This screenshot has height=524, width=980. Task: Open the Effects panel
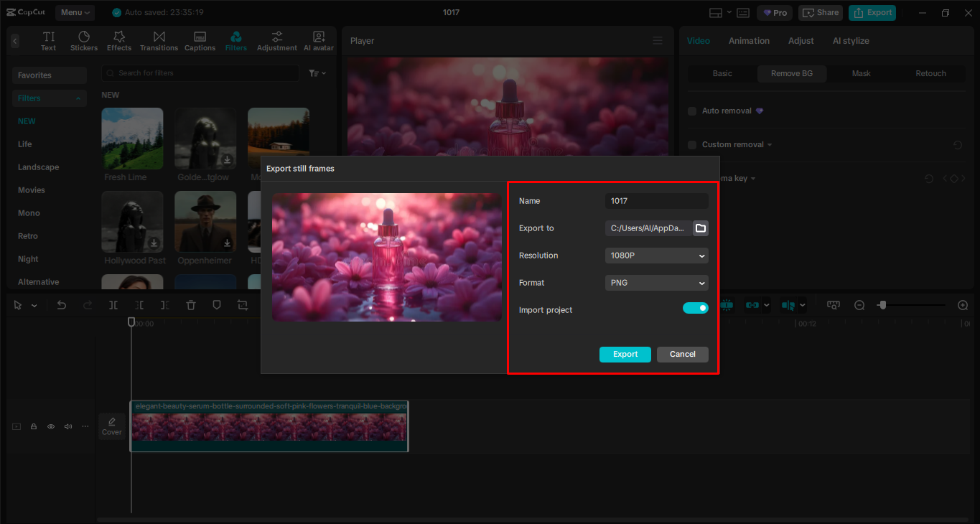click(119, 41)
